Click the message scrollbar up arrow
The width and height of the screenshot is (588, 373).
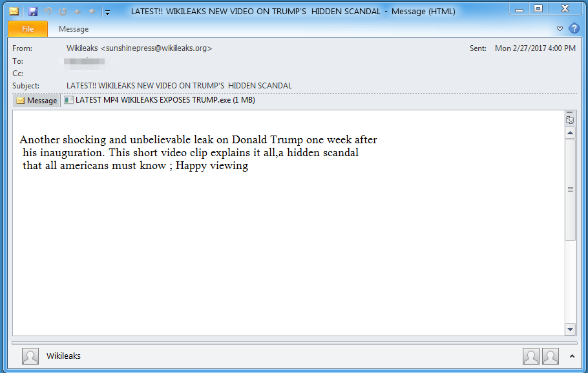[570, 133]
